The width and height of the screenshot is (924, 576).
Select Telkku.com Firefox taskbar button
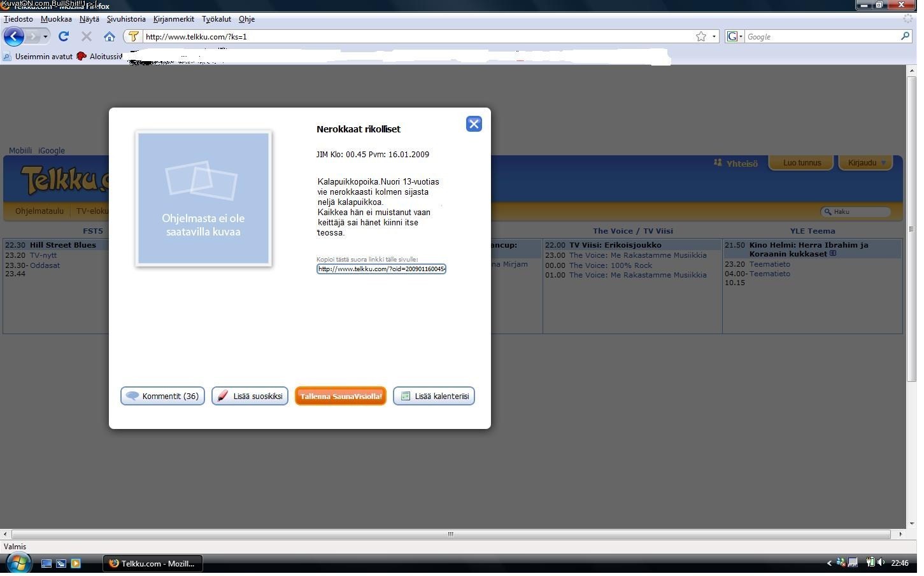pyautogui.click(x=153, y=563)
